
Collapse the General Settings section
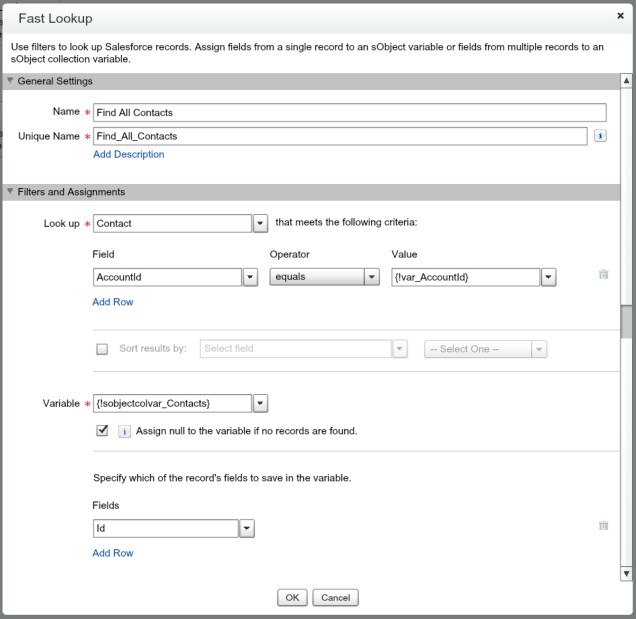pyautogui.click(x=11, y=81)
